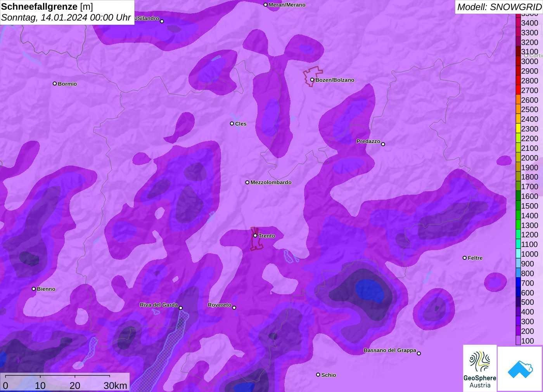Click the Rovereto label text

(220, 305)
